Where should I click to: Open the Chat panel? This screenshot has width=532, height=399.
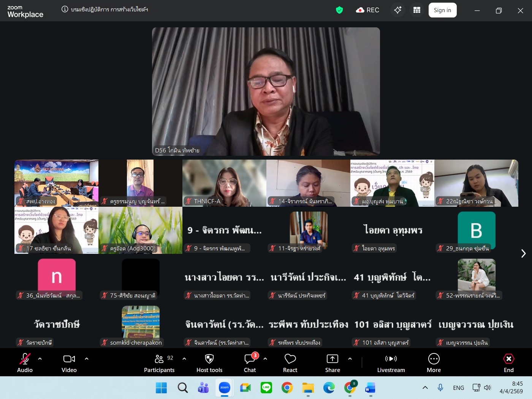coord(250,363)
